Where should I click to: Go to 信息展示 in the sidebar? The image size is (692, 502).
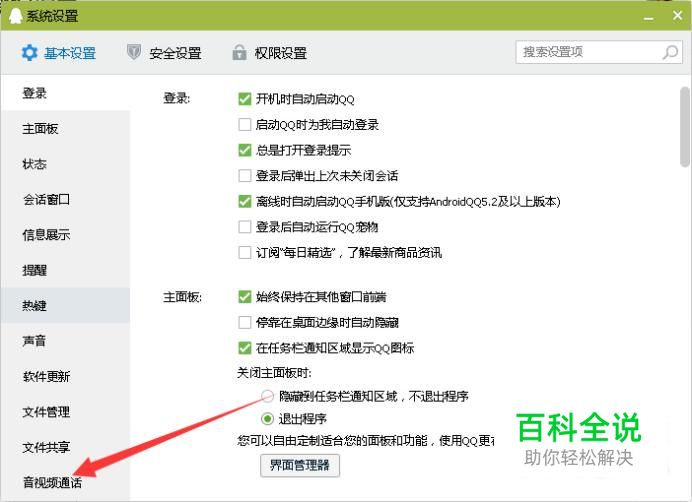click(x=65, y=234)
